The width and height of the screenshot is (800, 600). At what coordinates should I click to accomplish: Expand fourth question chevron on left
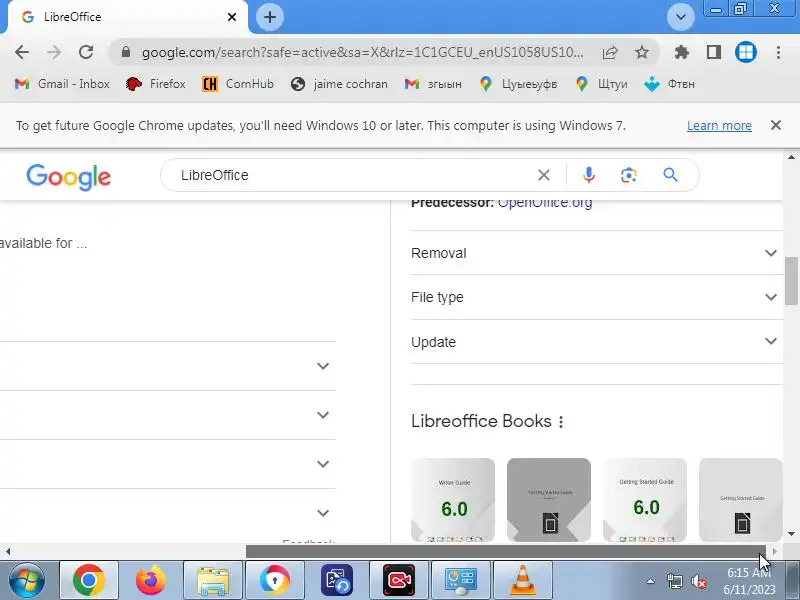pos(322,513)
